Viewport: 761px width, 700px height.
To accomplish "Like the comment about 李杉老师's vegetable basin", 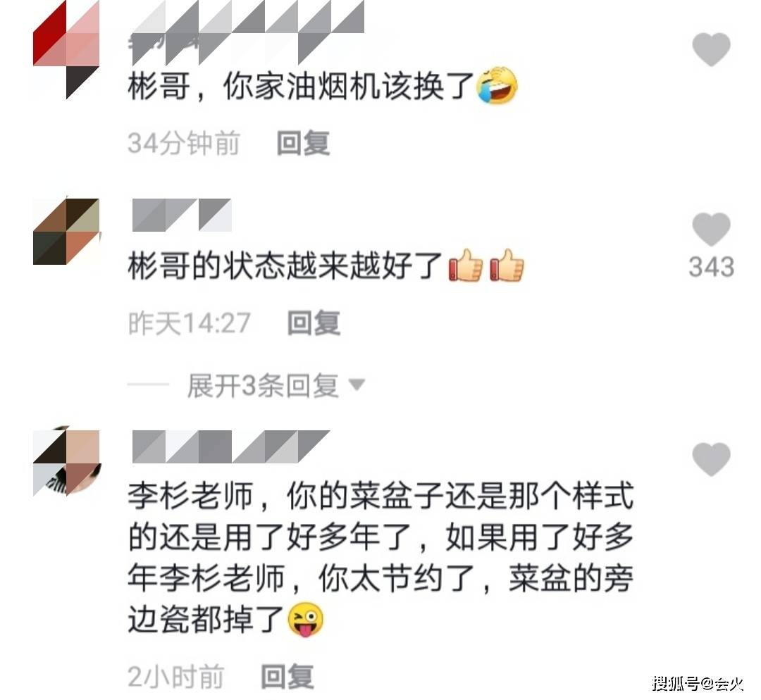I will (x=711, y=459).
